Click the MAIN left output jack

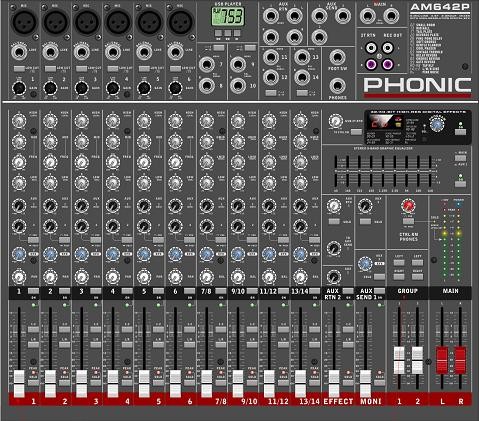click(367, 16)
